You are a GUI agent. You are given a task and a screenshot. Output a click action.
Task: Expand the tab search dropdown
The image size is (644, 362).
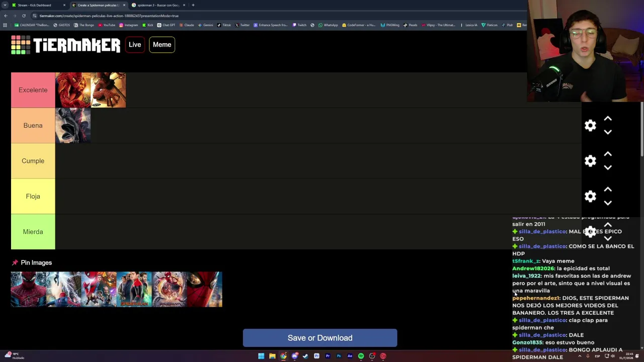pos(5,5)
